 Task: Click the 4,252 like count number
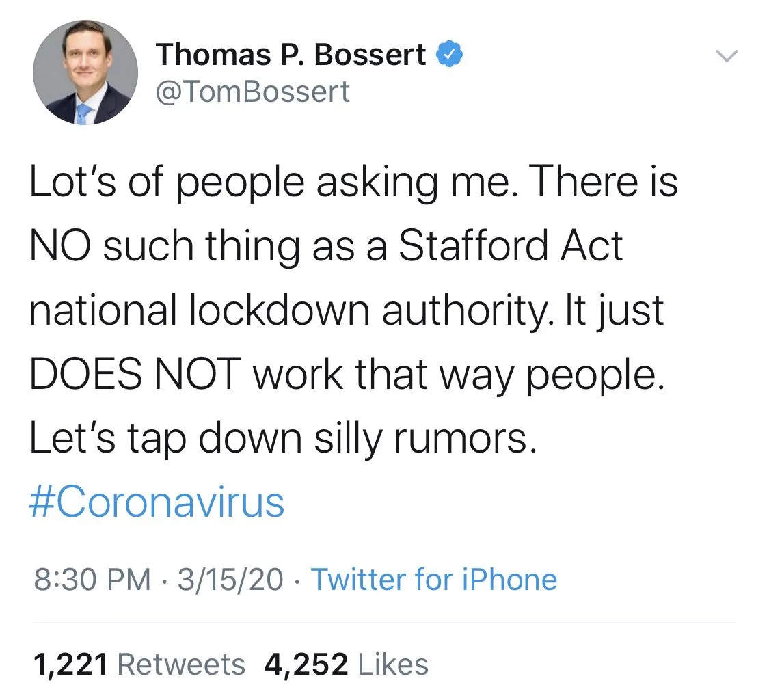[306, 664]
